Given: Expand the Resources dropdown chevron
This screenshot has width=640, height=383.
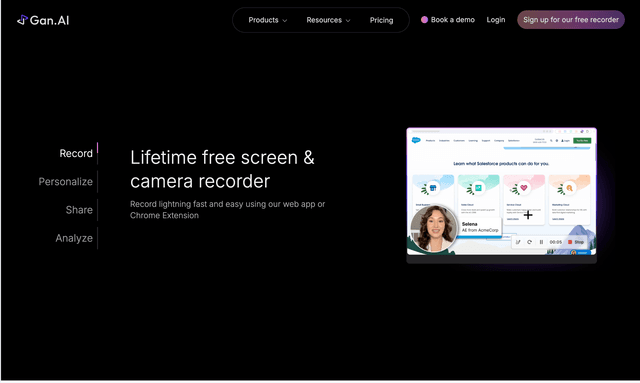Looking at the screenshot, I should [x=348, y=20].
